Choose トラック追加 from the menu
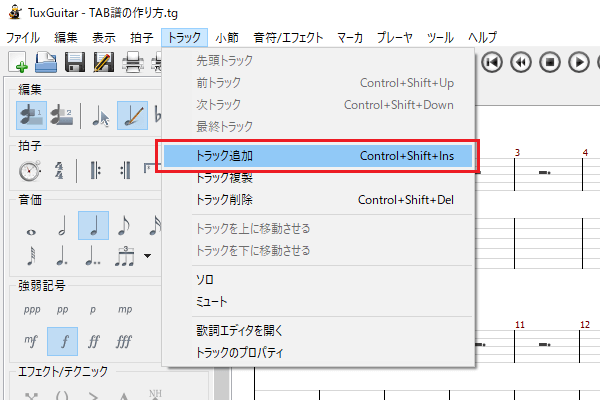The width and height of the screenshot is (600, 400). coord(318,156)
